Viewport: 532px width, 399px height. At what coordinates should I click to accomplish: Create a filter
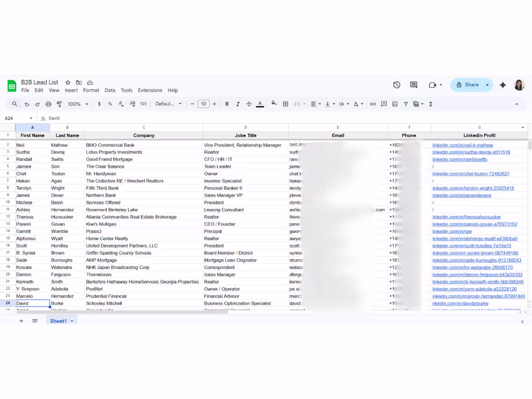[x=406, y=104]
